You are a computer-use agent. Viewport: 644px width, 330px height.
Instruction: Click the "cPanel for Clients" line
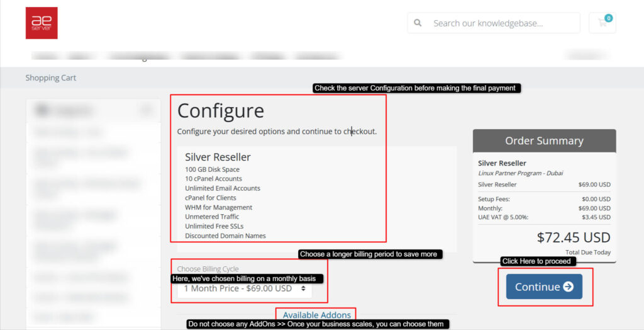[210, 198]
